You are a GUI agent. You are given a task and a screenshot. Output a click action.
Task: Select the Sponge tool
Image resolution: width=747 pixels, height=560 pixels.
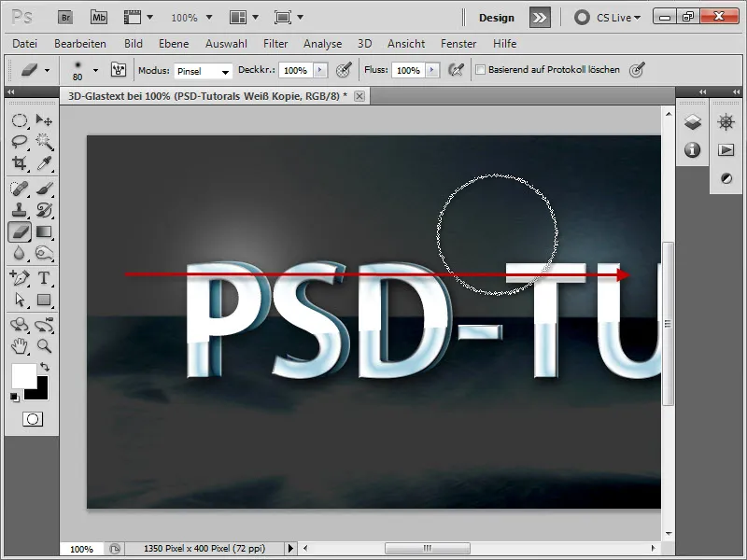[44, 253]
